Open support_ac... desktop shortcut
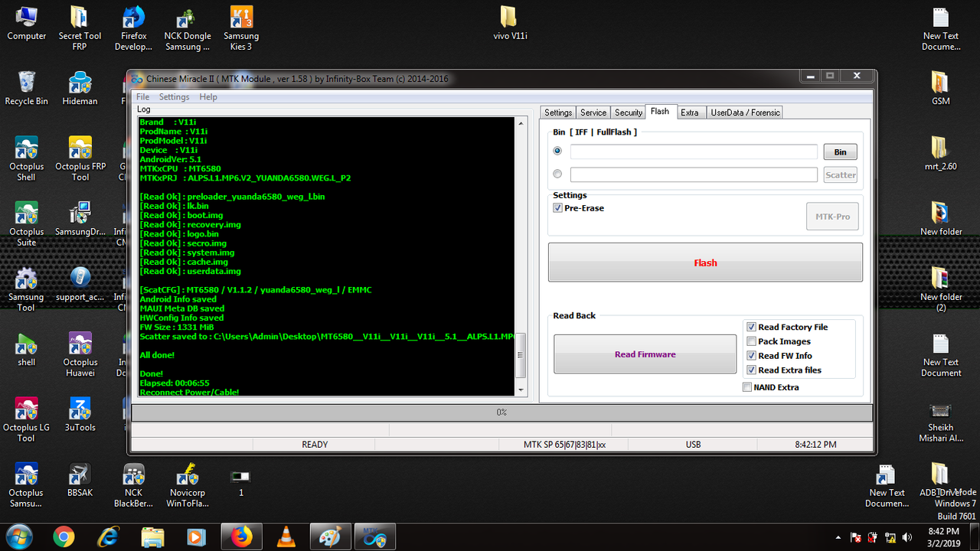Screen dimensions: 980x551 (80, 284)
